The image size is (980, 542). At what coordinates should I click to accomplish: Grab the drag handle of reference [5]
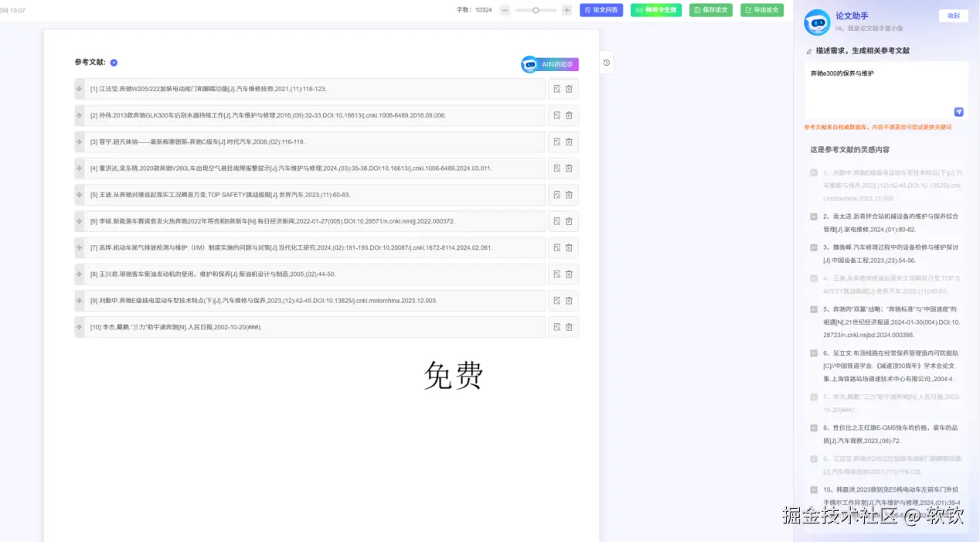[79, 195]
